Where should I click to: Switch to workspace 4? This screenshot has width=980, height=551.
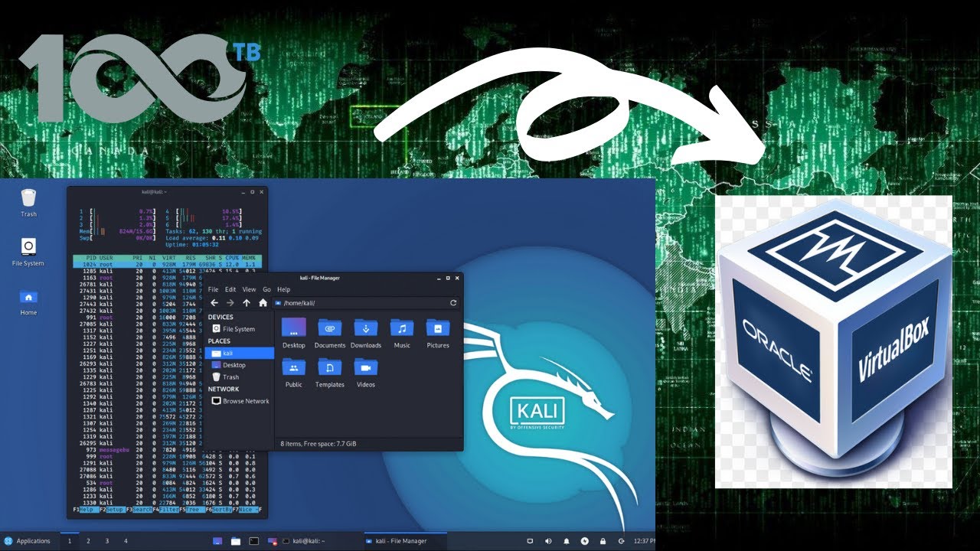126,541
